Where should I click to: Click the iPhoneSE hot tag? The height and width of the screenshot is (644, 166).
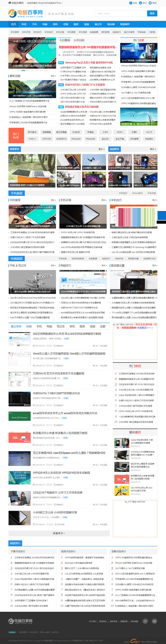click(90, 139)
